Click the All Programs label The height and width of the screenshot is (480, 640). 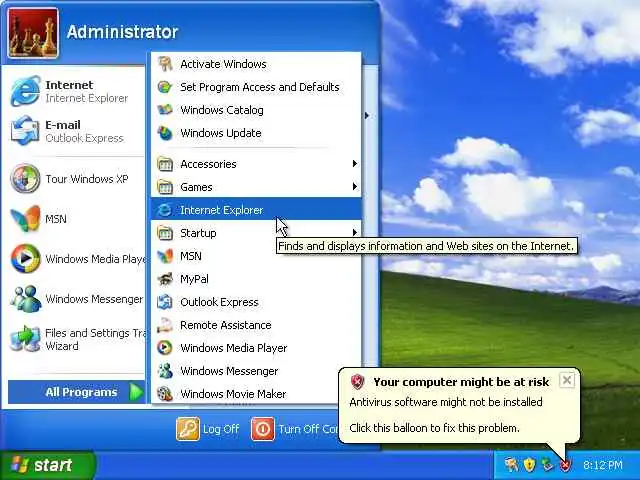(x=81, y=392)
